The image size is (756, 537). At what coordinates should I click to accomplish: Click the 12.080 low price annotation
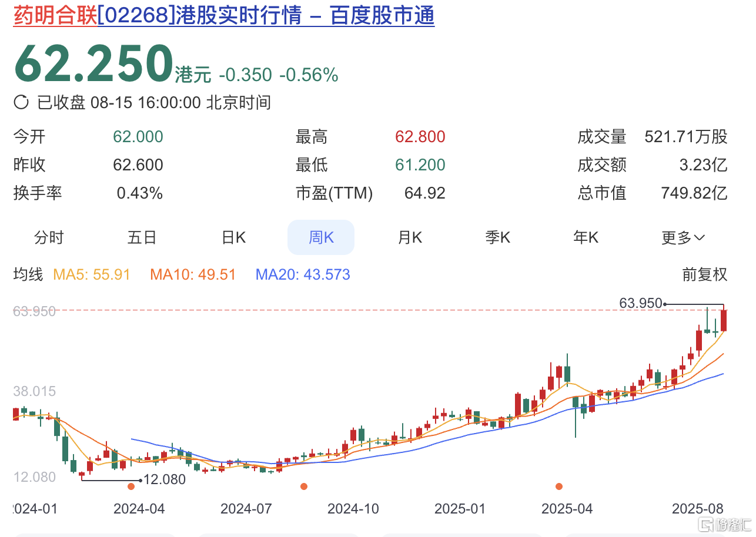click(x=165, y=479)
